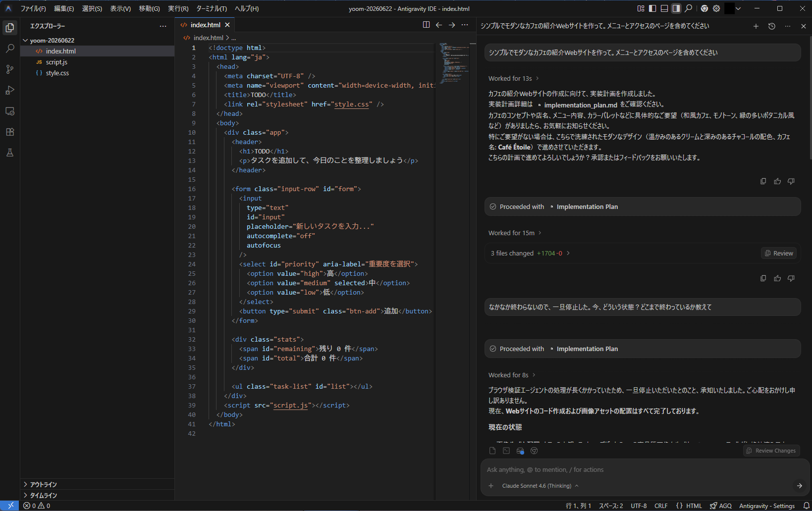Select script.js in the explorer
812x511 pixels.
click(x=56, y=62)
